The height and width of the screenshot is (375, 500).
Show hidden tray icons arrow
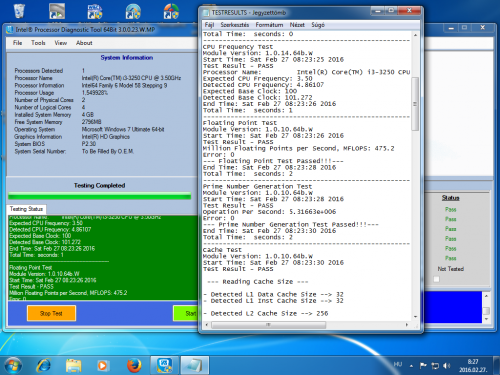pos(411,366)
